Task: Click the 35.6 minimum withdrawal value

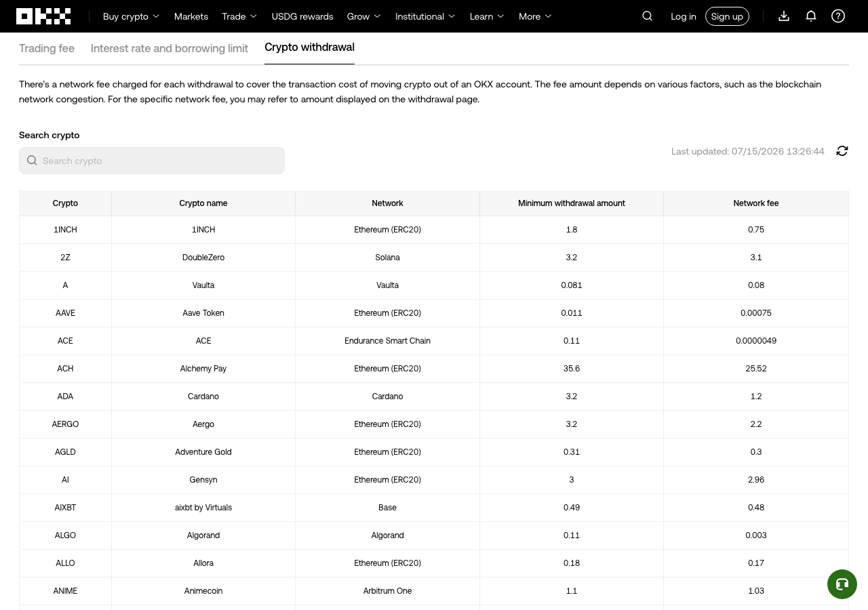Action: coord(572,369)
